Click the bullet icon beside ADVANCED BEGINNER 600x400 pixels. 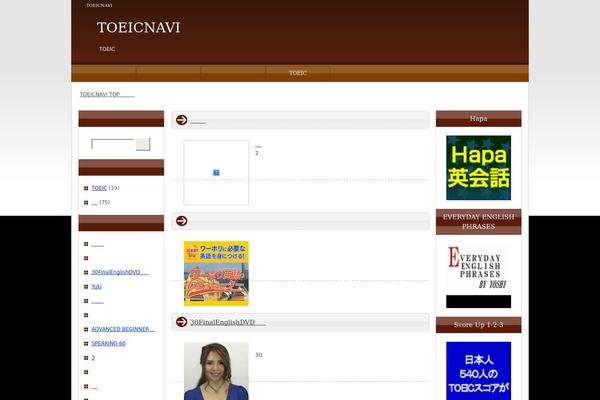click(86, 330)
